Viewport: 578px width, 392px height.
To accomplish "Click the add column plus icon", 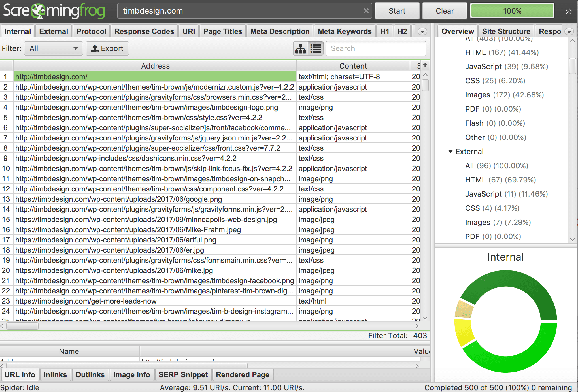I will [425, 65].
